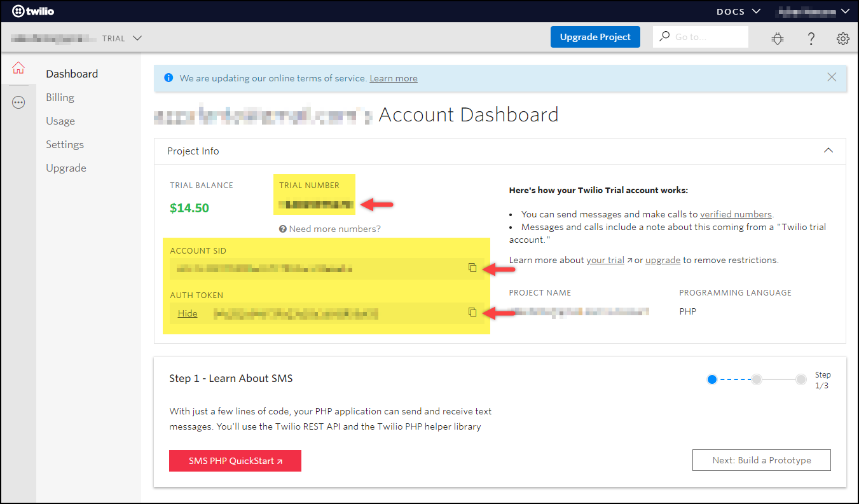
Task: Copy the Account SID value
Action: (472, 268)
